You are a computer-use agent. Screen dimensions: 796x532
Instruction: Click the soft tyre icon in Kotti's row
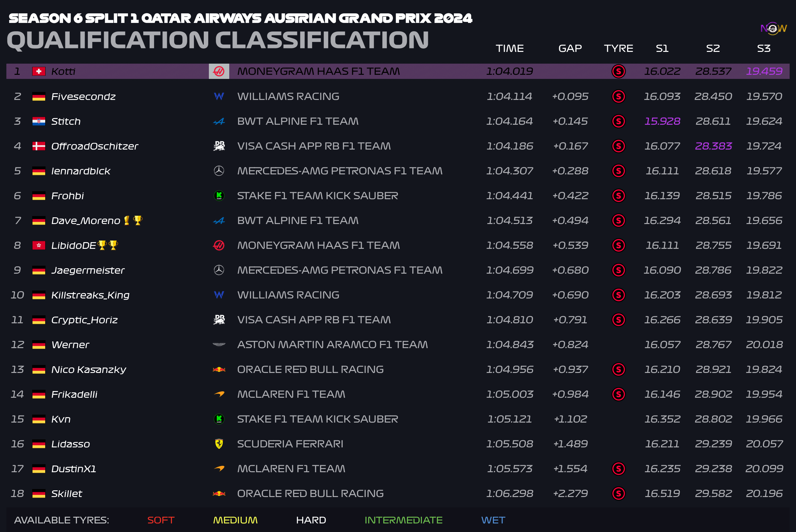click(x=618, y=71)
